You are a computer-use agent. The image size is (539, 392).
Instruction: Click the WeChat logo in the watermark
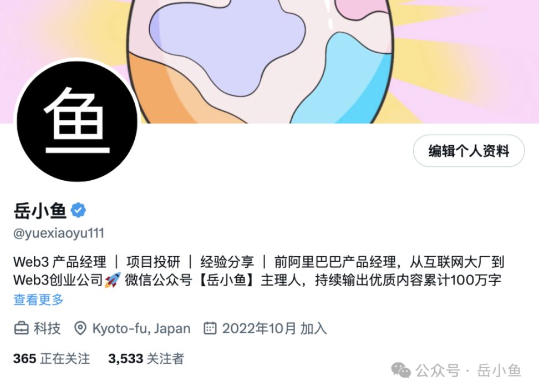401,371
